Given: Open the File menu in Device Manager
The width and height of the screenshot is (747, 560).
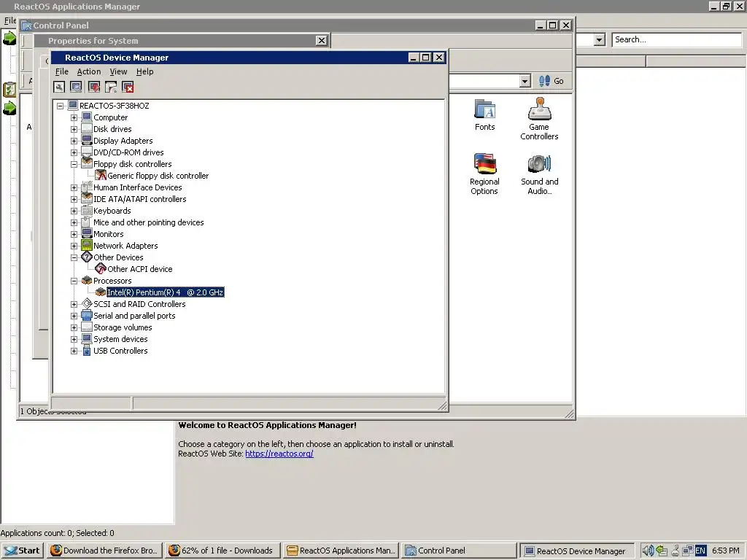Looking at the screenshot, I should [62, 71].
